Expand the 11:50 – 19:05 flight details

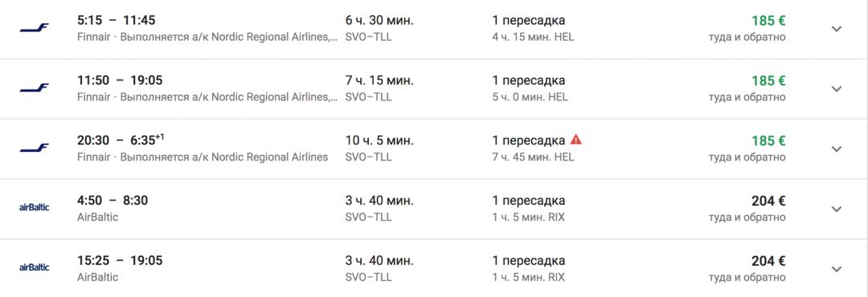coord(837,88)
